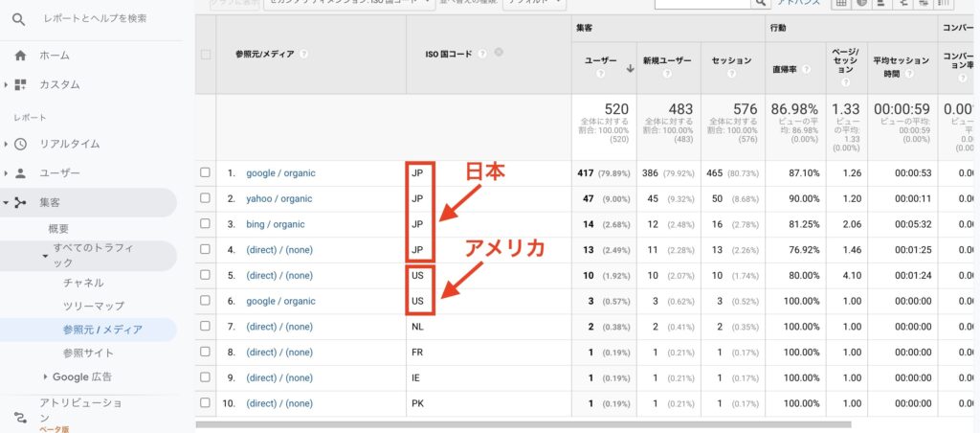Image resolution: width=980 pixels, height=433 pixels.
Task: Click the Realtime (リアルタイム) clock icon
Action: coord(21,144)
